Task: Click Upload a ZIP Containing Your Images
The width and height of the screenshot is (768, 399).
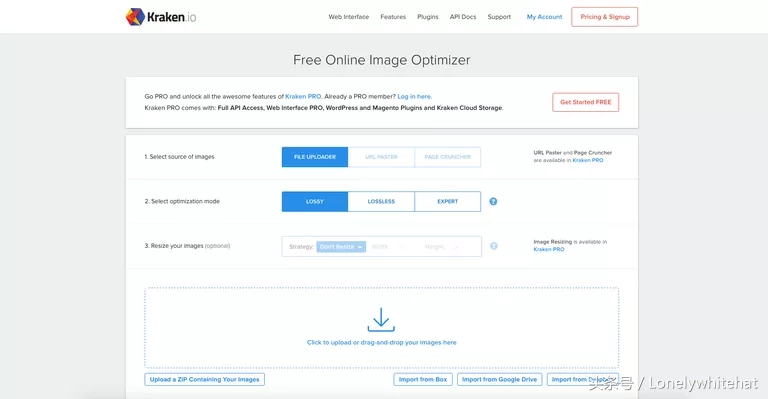Action: click(205, 379)
